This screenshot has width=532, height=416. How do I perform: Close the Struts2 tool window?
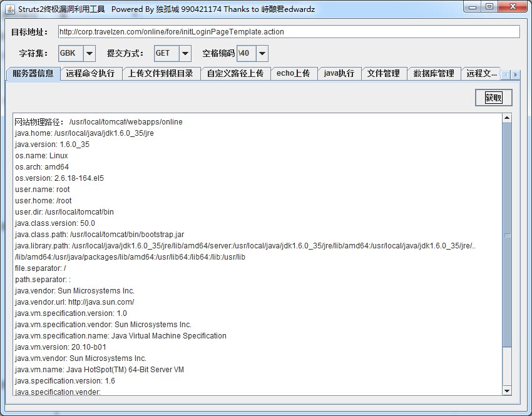tap(513, 7)
